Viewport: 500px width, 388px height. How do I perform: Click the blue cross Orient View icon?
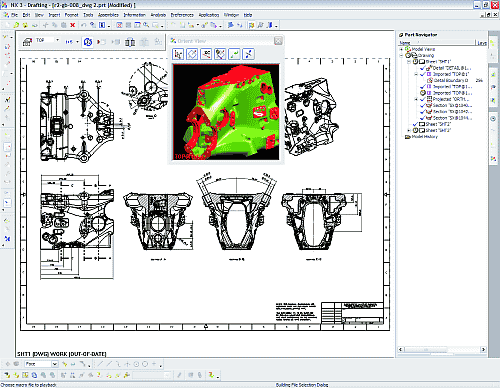pos(249,54)
